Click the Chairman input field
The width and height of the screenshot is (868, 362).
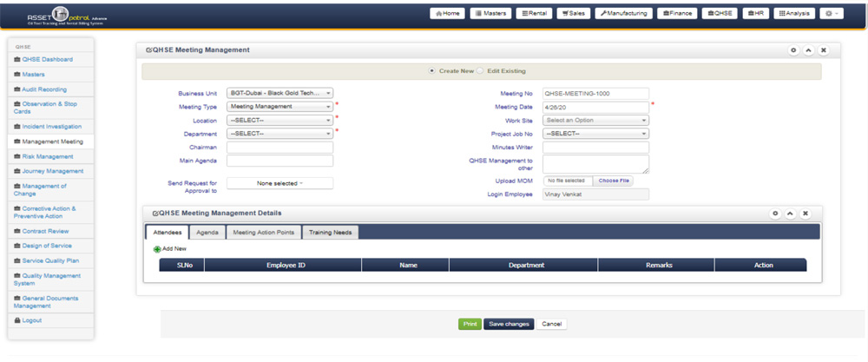click(279, 148)
